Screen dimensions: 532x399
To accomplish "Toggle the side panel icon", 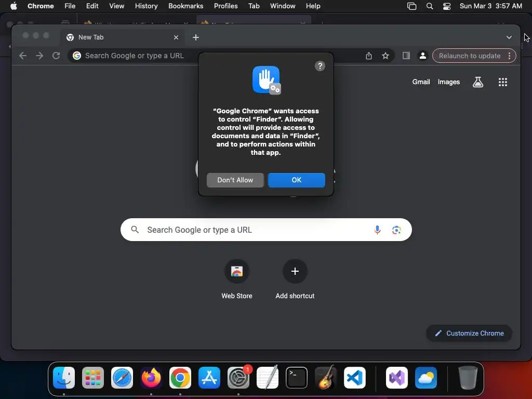I will 406,56.
